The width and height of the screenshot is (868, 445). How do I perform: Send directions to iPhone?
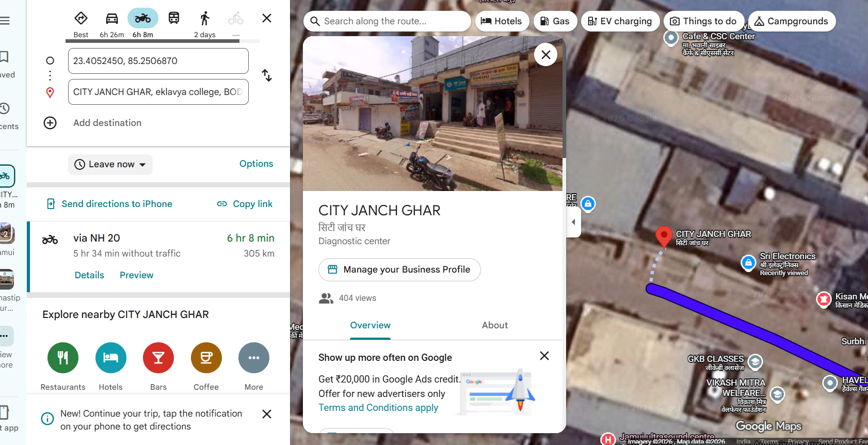pyautogui.click(x=109, y=204)
